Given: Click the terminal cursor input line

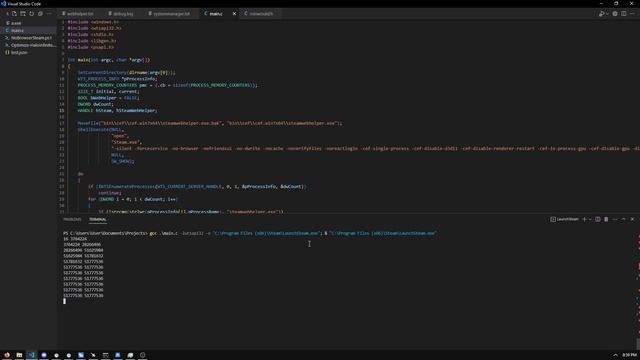Looking at the screenshot, I should click(64, 301).
